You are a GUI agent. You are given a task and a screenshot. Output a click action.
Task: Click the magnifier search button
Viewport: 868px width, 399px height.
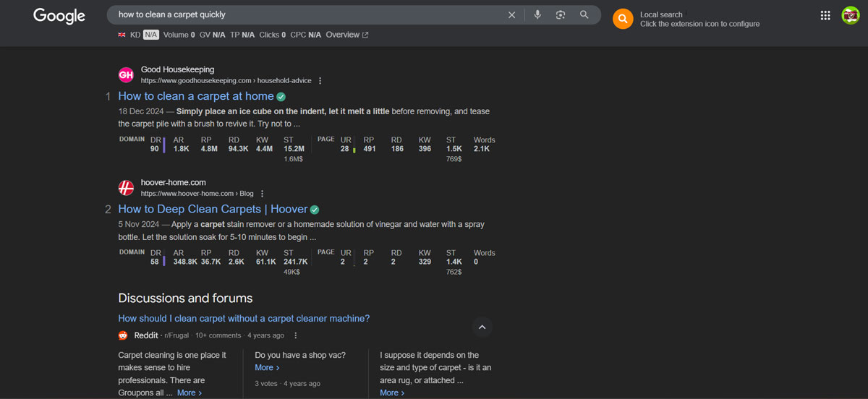pyautogui.click(x=584, y=14)
